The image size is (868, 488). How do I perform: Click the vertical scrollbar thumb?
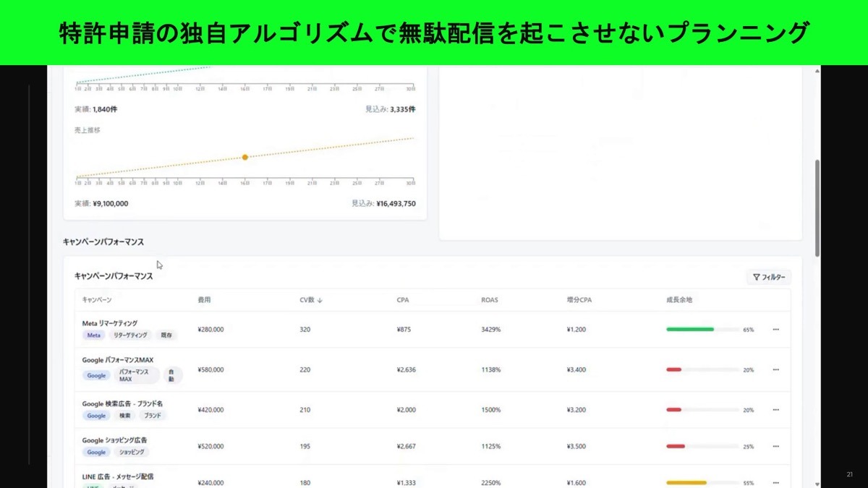coord(817,206)
